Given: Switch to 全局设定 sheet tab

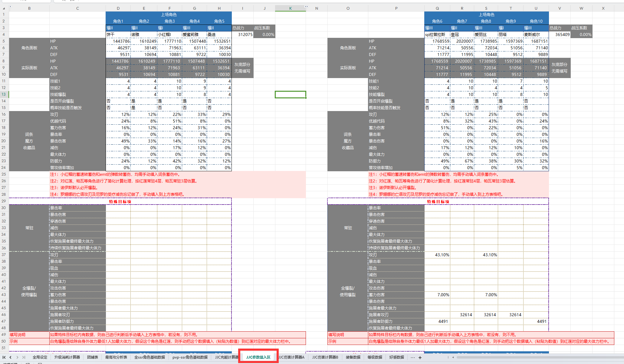Looking at the screenshot, I should tap(40, 357).
